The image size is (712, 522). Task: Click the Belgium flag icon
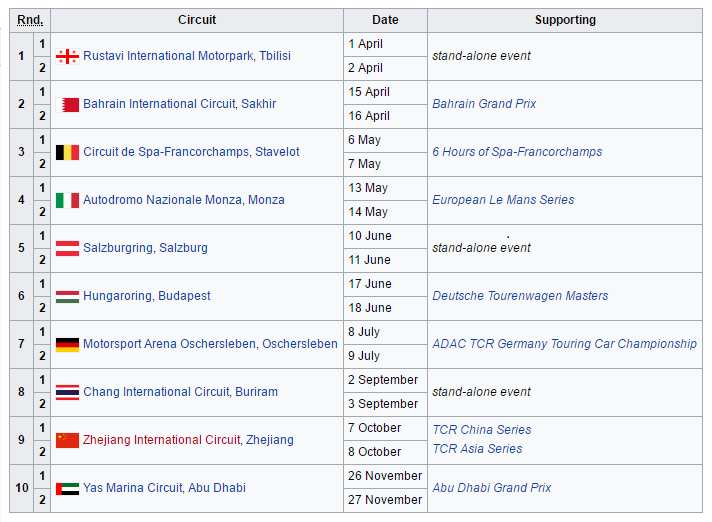click(67, 152)
